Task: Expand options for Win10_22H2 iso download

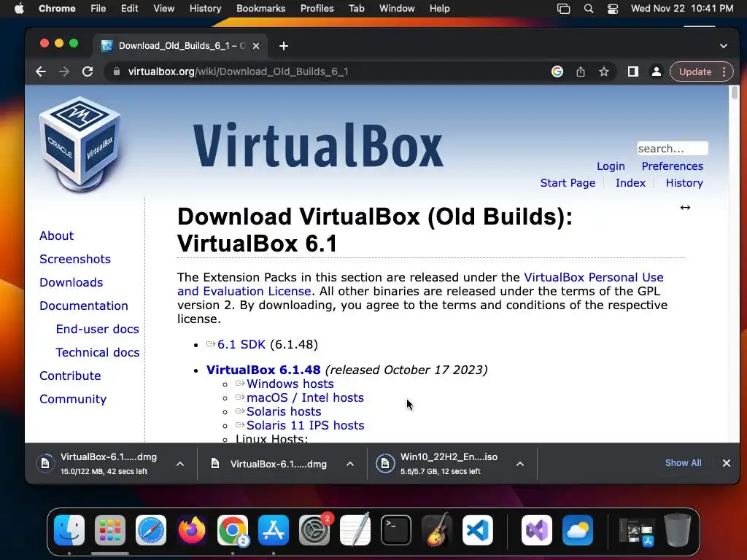Action: [520, 463]
